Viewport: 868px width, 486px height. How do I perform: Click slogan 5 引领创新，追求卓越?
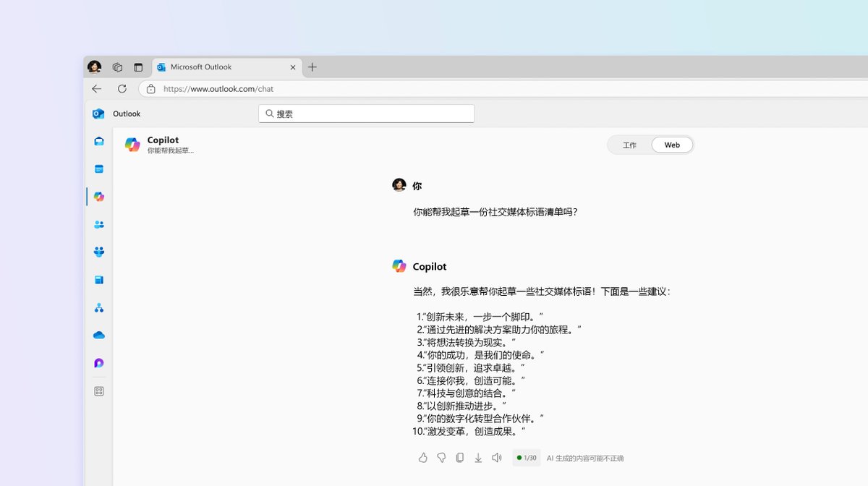[471, 367]
